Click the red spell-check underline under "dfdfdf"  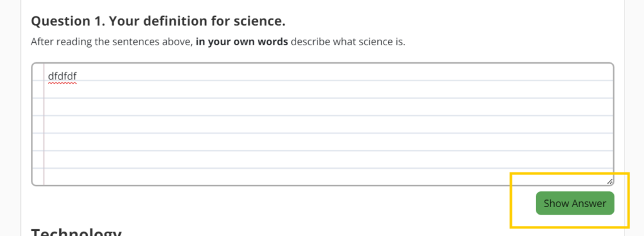tap(62, 82)
